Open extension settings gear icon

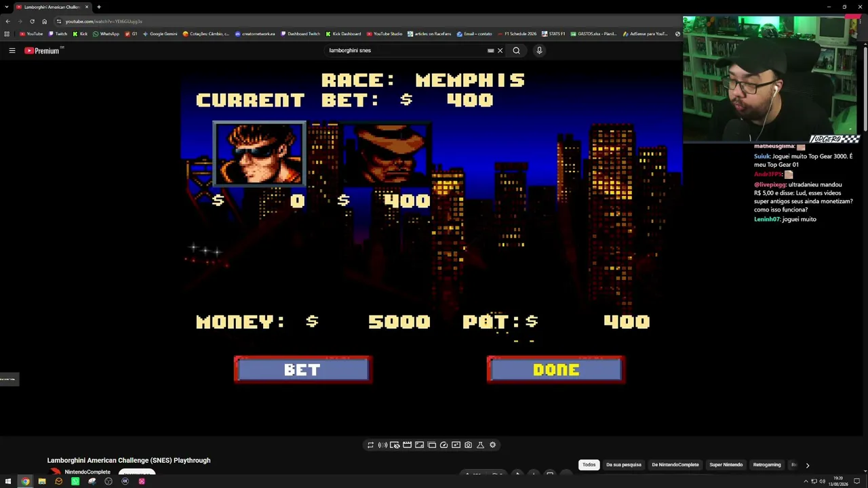492,445
